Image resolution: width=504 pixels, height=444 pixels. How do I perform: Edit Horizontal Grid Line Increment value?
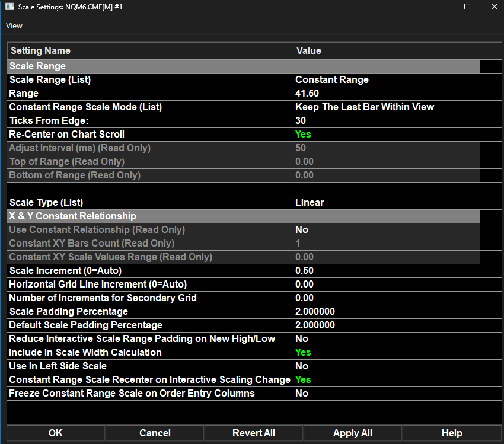tap(387, 285)
